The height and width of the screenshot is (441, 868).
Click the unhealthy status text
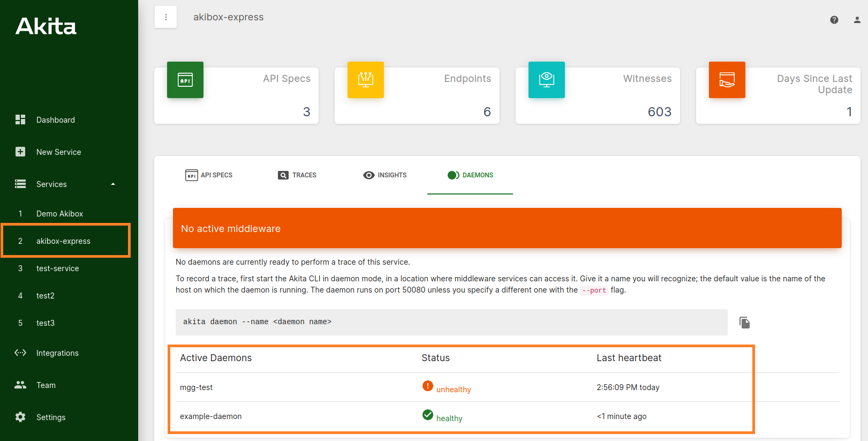(454, 390)
